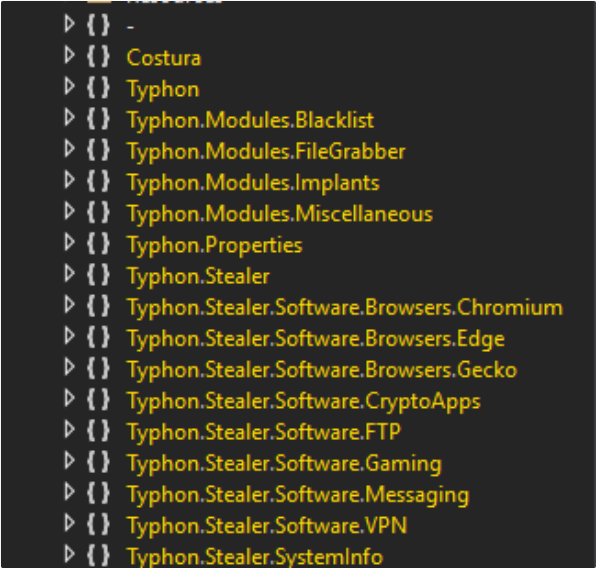Select the Typhon.Stealer namespace label
Image resolution: width=596 pixels, height=568 pixels.
(x=198, y=276)
